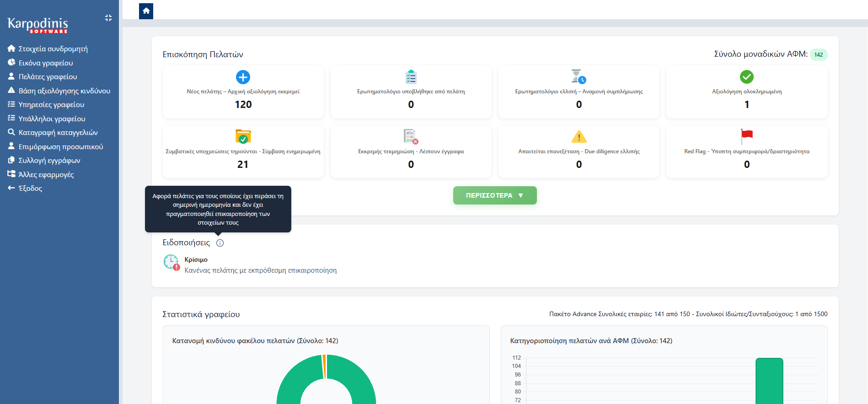Click the Karpodinis Software logo
Screen dimensions: 868x404
[38, 25]
